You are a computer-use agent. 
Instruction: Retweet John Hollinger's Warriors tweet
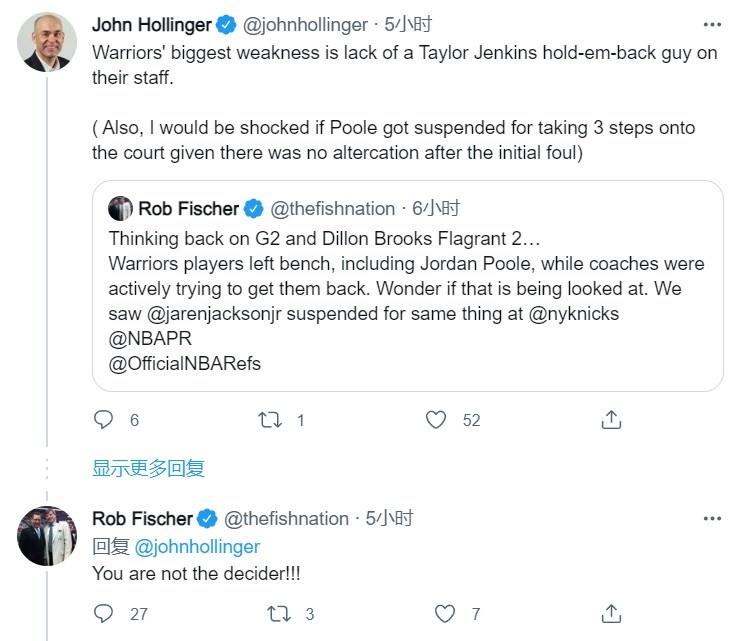270,419
